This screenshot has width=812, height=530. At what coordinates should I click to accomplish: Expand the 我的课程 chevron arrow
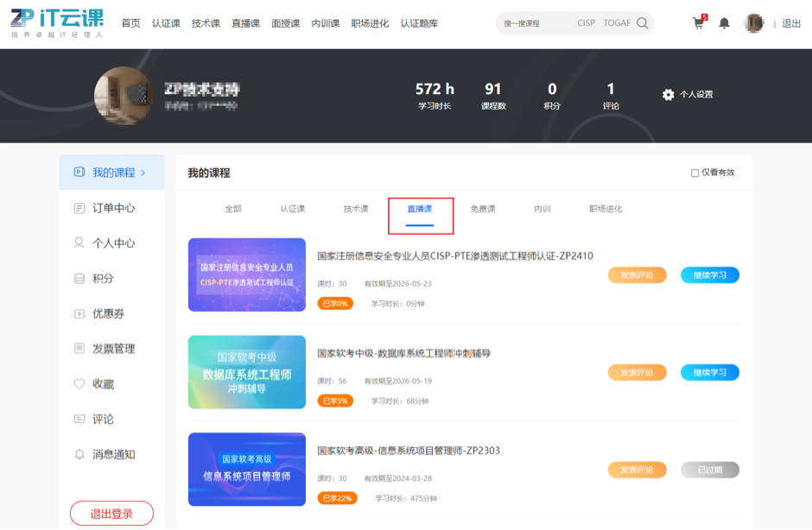(x=143, y=173)
